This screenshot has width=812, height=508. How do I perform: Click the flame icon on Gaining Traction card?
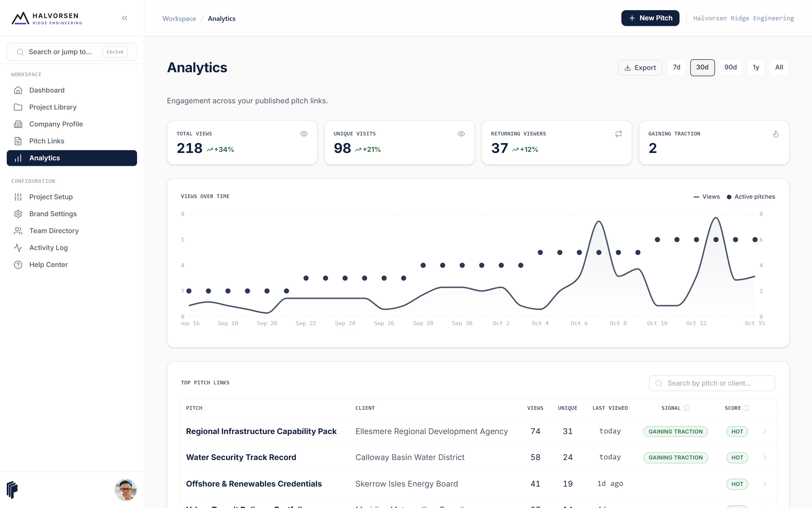pyautogui.click(x=776, y=134)
